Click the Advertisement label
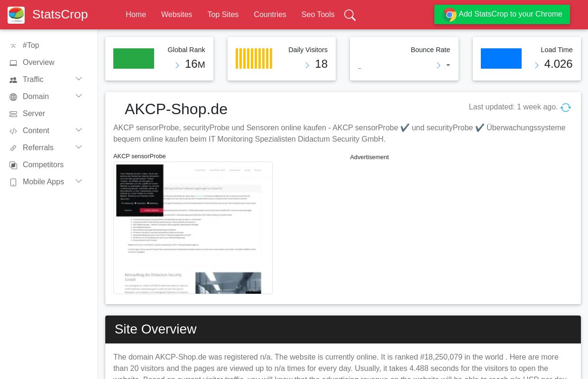 click(369, 157)
